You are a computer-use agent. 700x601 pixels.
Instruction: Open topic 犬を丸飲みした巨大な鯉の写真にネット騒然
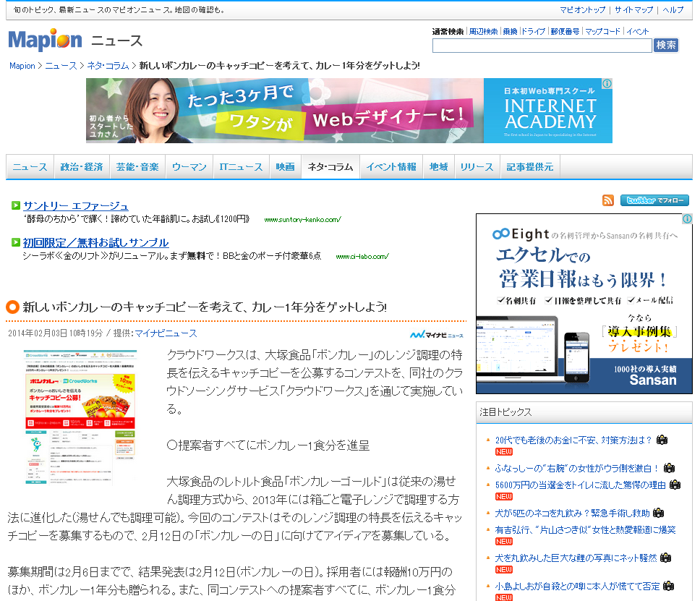[576, 558]
